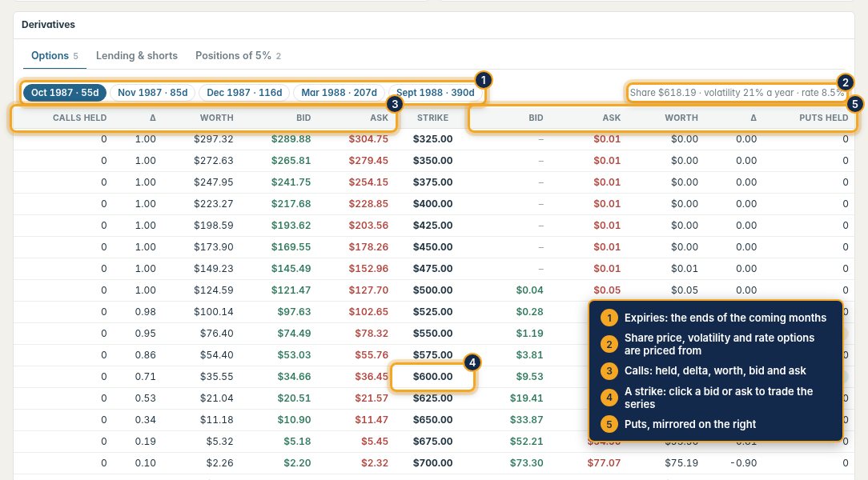
Task: Click call bid $241.75 for strike $375.00
Action: tap(291, 182)
